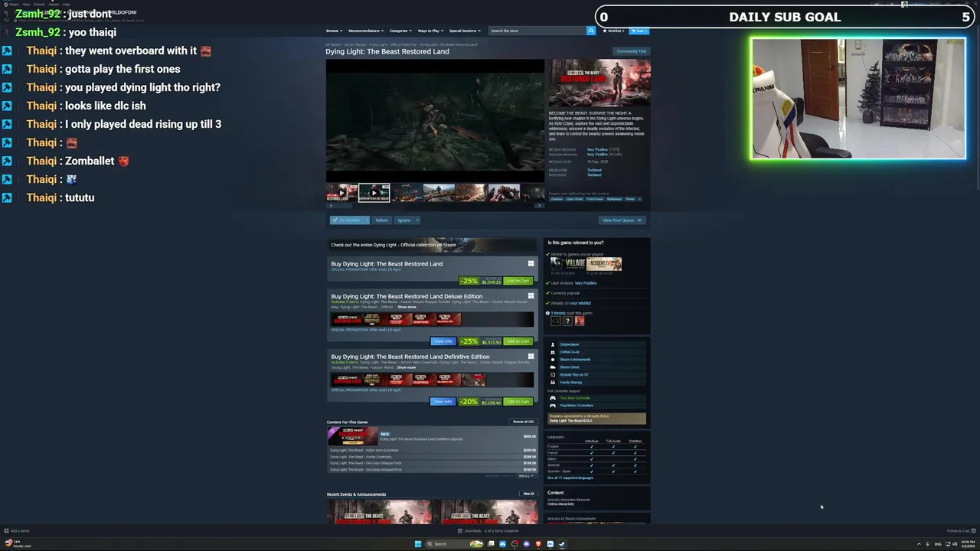Select the Zombies tag

click(557, 199)
